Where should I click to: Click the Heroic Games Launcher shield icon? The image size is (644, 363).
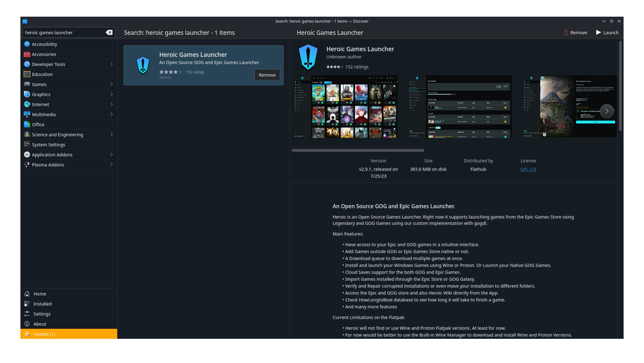coord(308,57)
